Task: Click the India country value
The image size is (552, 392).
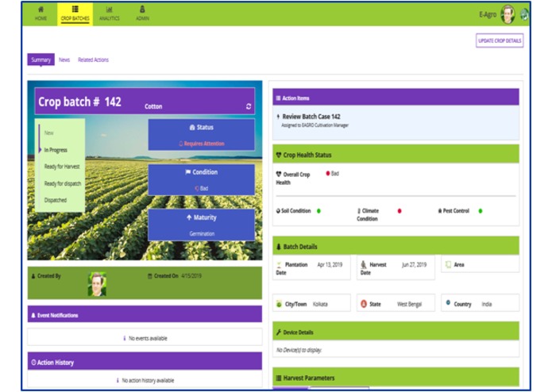Action: [x=487, y=304]
